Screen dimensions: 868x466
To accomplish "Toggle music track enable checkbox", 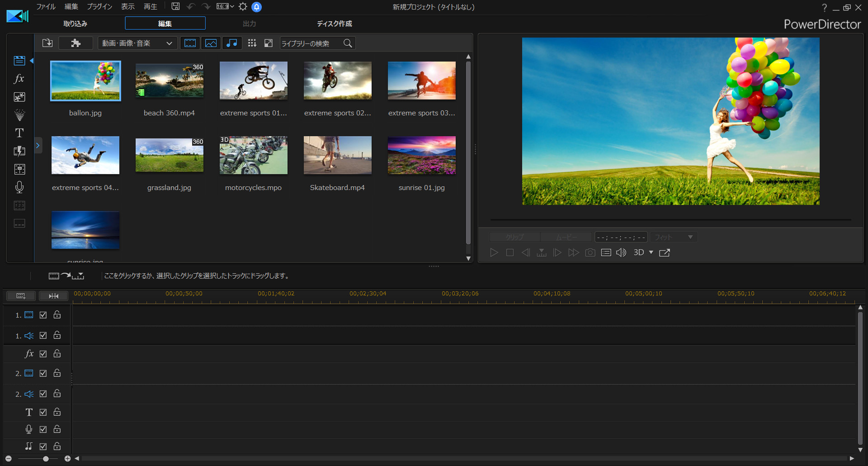I will click(43, 447).
